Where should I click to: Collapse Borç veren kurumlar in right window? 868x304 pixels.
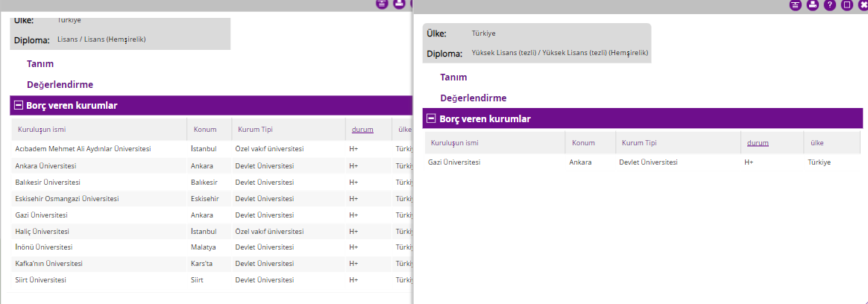432,118
